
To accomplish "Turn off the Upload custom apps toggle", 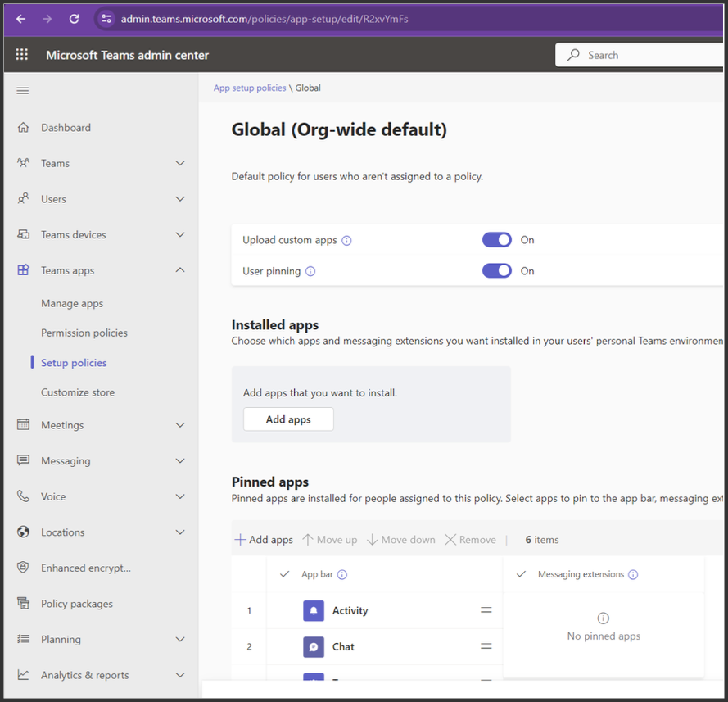I will pos(497,240).
